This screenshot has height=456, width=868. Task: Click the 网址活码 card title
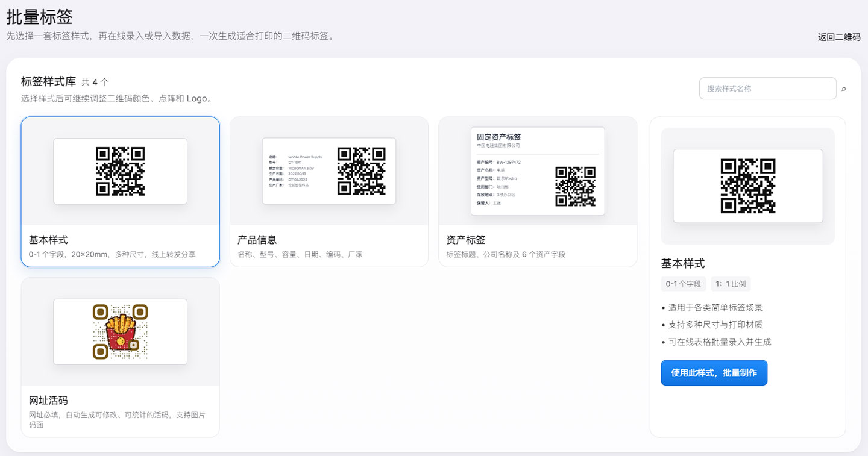click(48, 400)
